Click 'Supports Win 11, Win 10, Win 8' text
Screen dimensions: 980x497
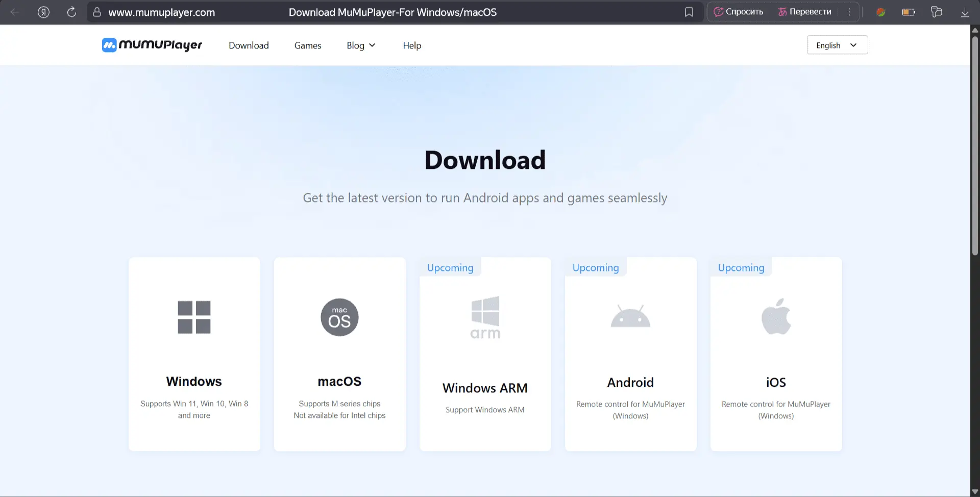pos(194,404)
